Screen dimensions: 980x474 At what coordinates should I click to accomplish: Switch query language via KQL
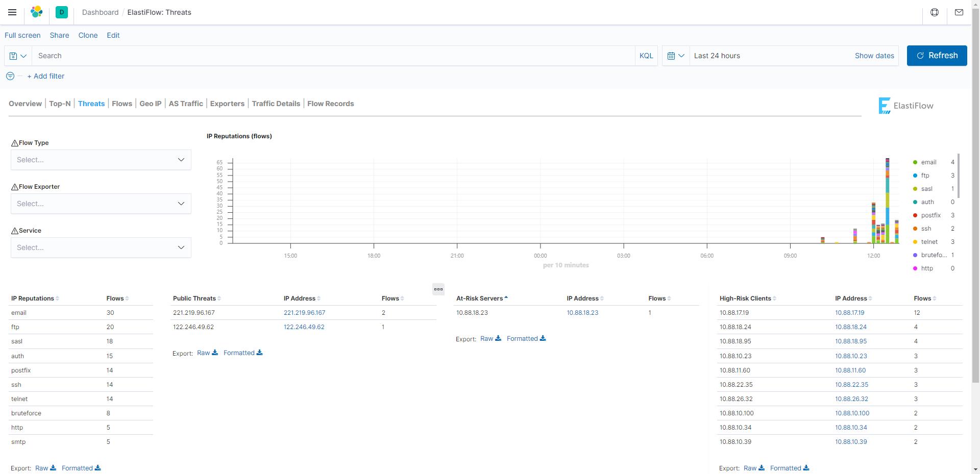(x=646, y=56)
